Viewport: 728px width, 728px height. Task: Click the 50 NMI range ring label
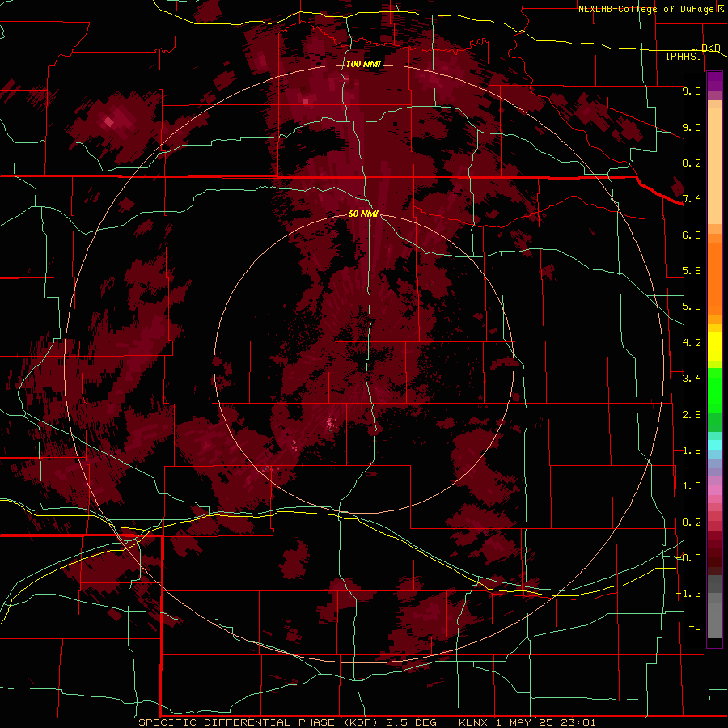point(363,214)
